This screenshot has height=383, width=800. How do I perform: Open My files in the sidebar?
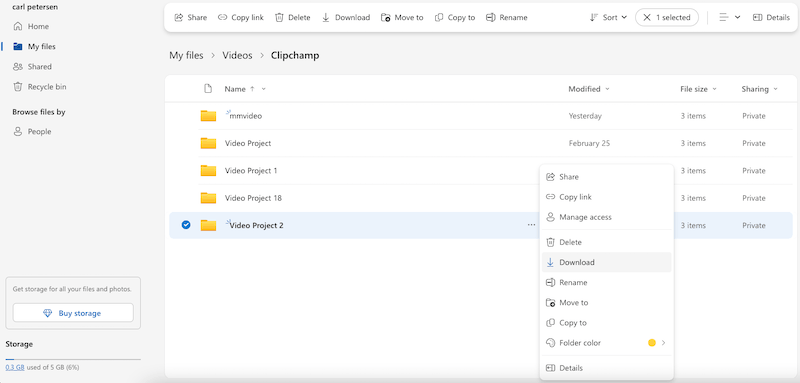[x=35, y=46]
